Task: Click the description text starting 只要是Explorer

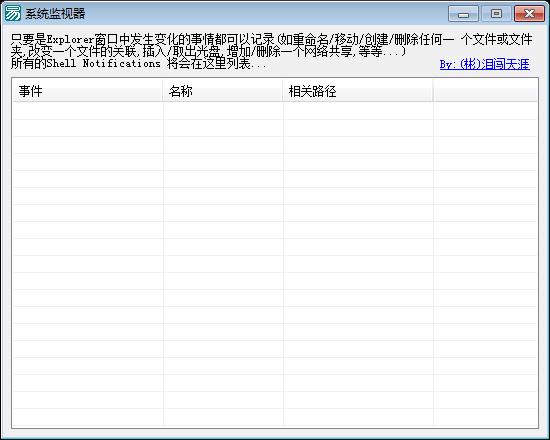Action: tap(271, 39)
